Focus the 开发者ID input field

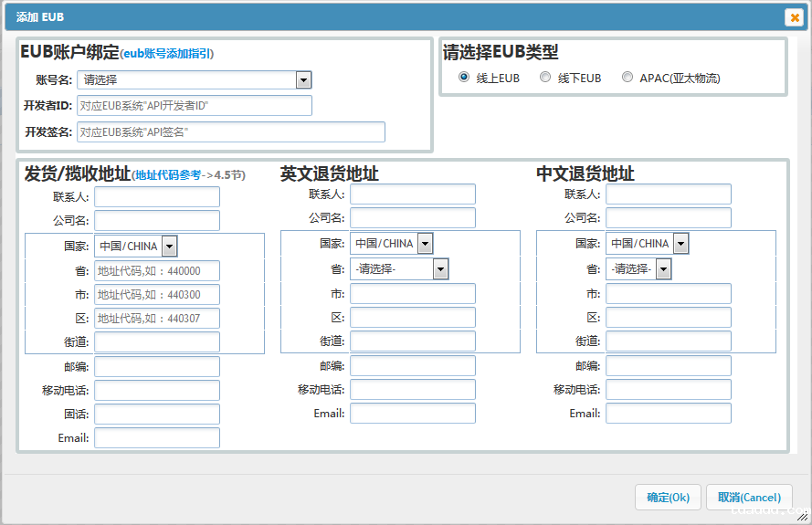coord(195,106)
